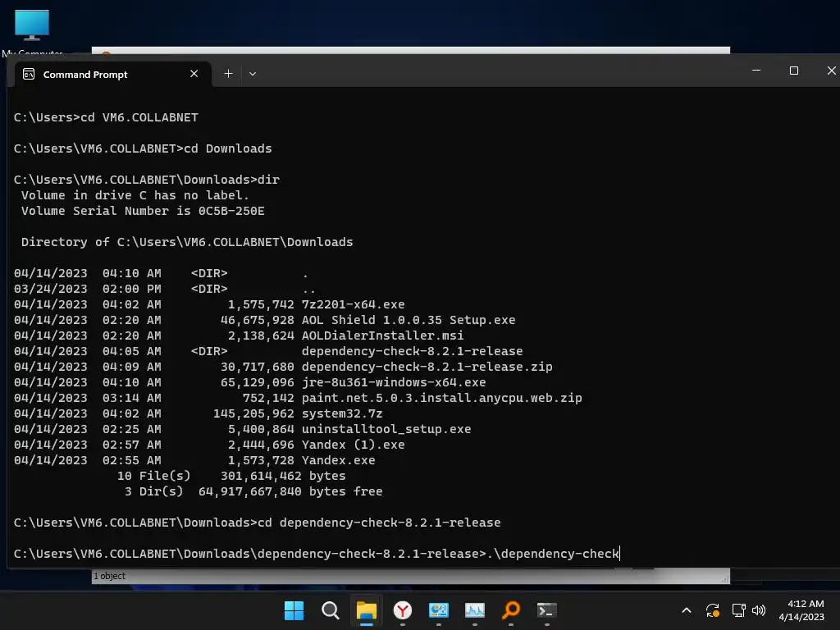Screen dimensions: 840x630
Task: Click the text 7z2201-x64.exe
Action: pyautogui.click(x=353, y=304)
